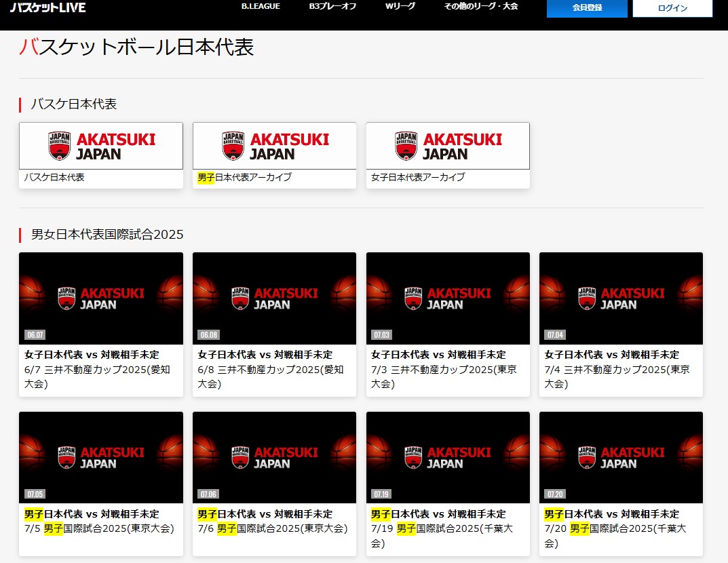The width and height of the screenshot is (728, 563).
Task: Open the B3プレーオフ menu item
Action: coord(332,7)
